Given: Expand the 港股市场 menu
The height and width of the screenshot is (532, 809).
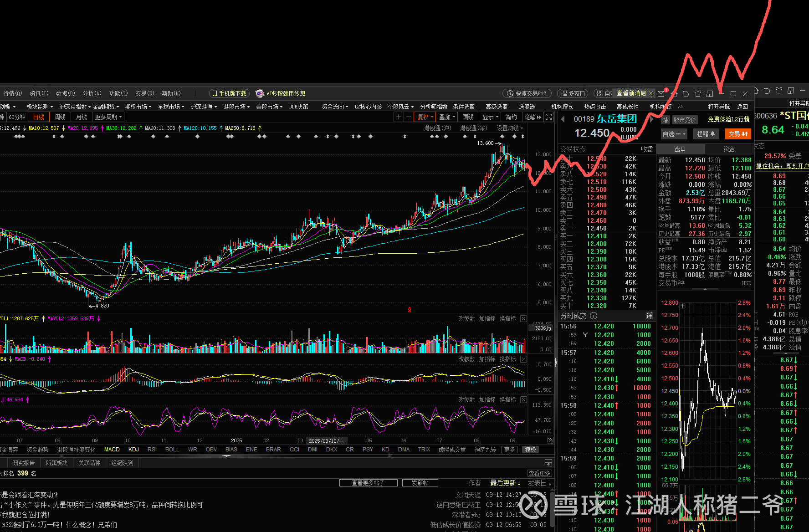Looking at the screenshot, I should 236,107.
